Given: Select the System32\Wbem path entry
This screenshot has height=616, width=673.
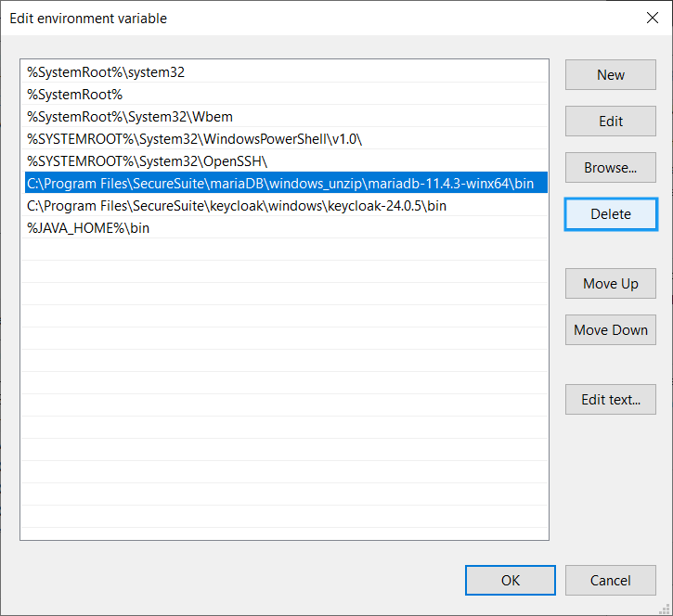Looking at the screenshot, I should [x=286, y=117].
